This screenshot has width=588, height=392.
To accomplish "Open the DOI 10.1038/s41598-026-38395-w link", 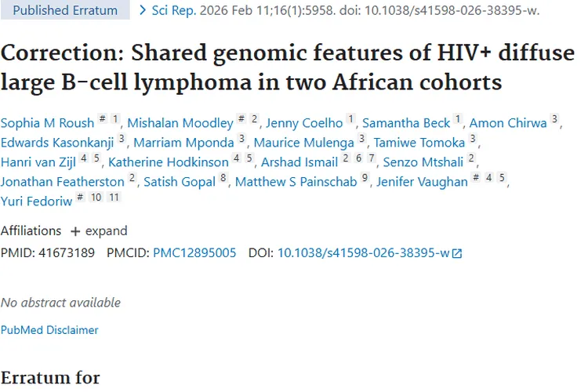I will pyautogui.click(x=363, y=252).
